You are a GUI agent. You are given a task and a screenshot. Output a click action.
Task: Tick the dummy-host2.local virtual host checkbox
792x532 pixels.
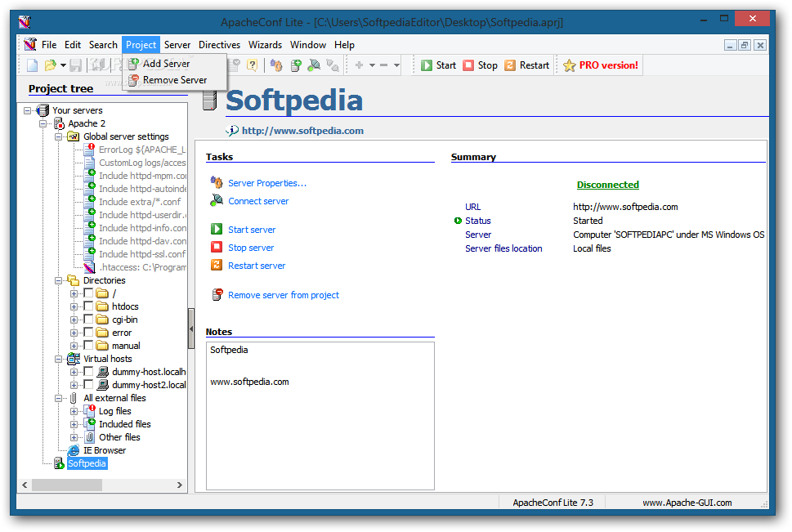88,385
